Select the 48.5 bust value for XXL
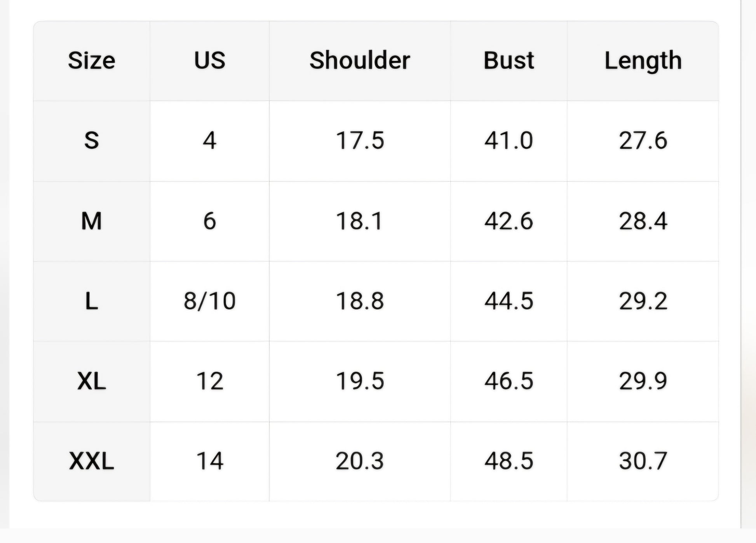The height and width of the screenshot is (543, 756). [509, 461]
